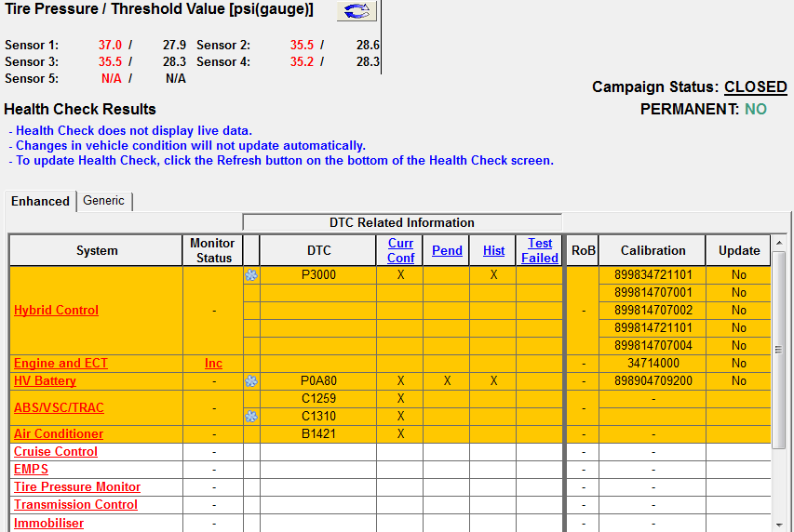Click the Test Failed column header
Image resolution: width=794 pixels, height=532 pixels.
tap(540, 250)
